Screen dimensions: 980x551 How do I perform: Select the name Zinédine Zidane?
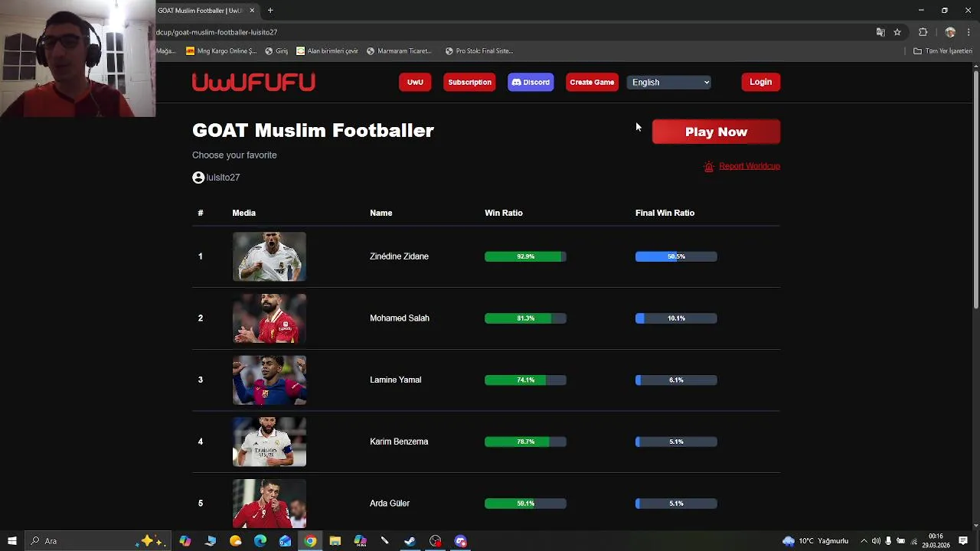399,256
